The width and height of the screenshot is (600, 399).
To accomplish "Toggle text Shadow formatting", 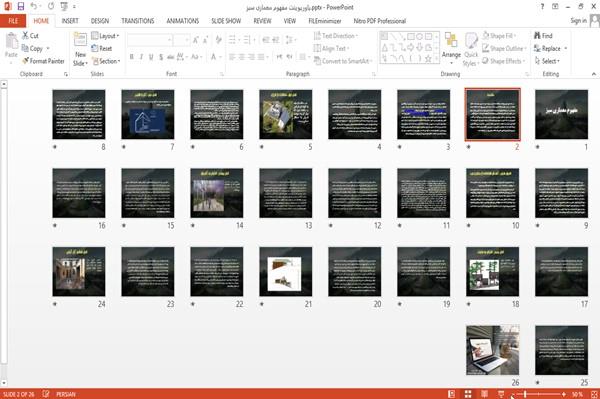I will click(161, 57).
